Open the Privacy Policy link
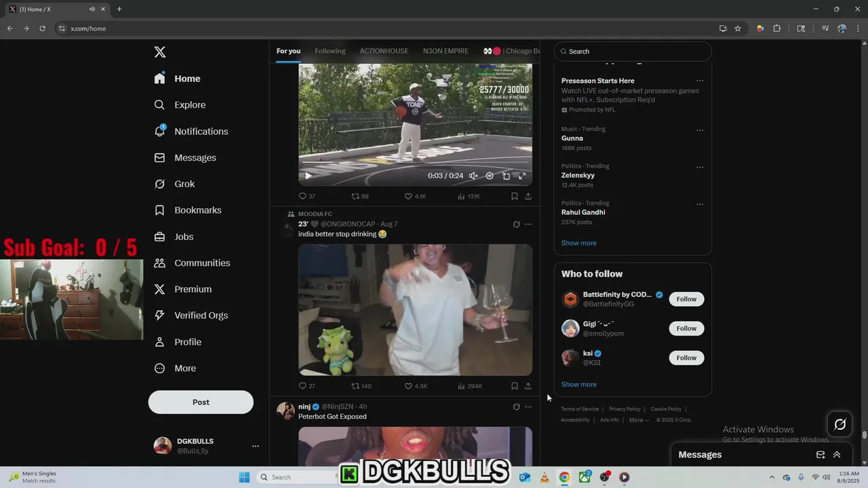Screen dimensions: 868x488 coord(625,409)
